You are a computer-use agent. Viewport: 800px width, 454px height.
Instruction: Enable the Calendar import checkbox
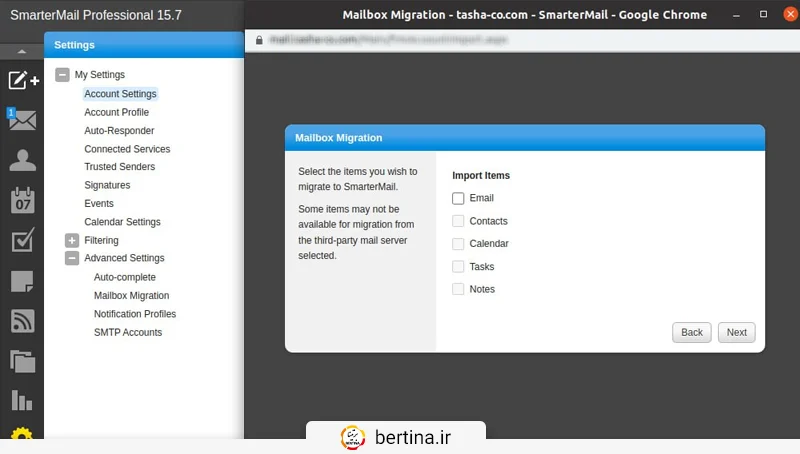[458, 244]
